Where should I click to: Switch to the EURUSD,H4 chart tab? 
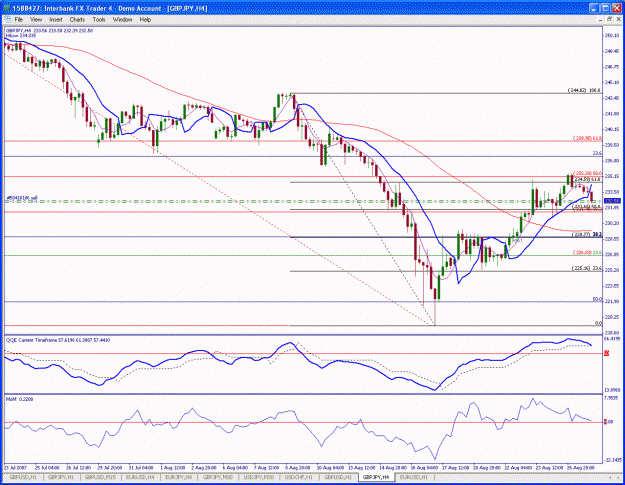[140, 477]
